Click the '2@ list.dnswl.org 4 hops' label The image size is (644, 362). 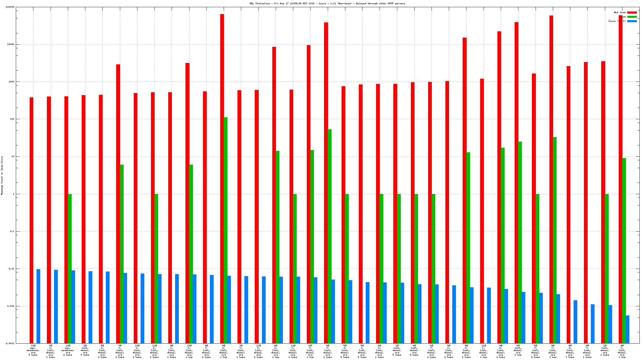tap(85, 350)
